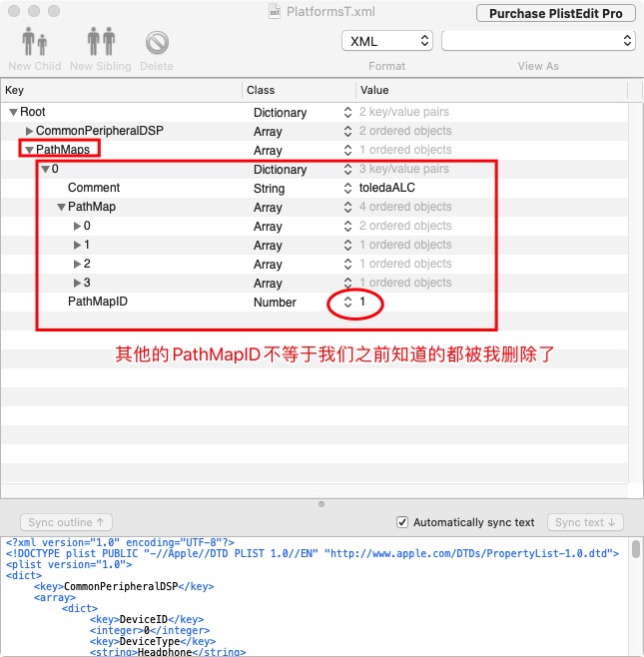Viewport: 644px width, 657px height.
Task: Open the XML Format dropdown
Action: click(387, 41)
